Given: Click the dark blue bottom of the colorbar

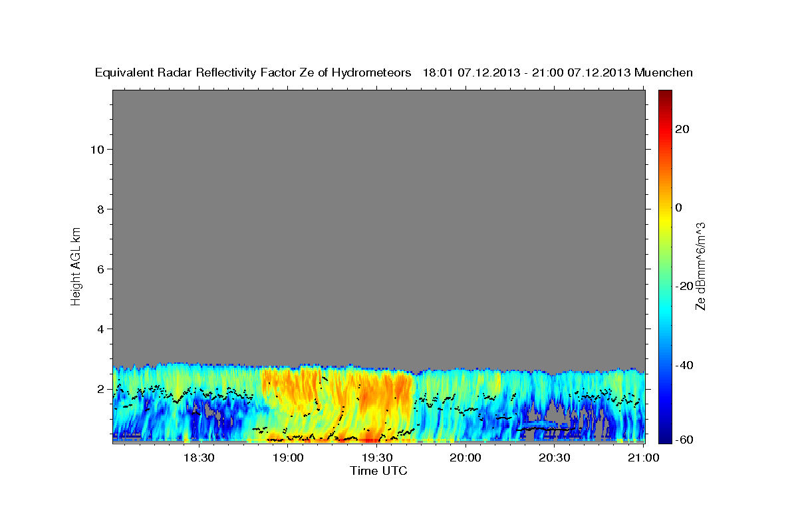Looking at the screenshot, I should [x=664, y=438].
